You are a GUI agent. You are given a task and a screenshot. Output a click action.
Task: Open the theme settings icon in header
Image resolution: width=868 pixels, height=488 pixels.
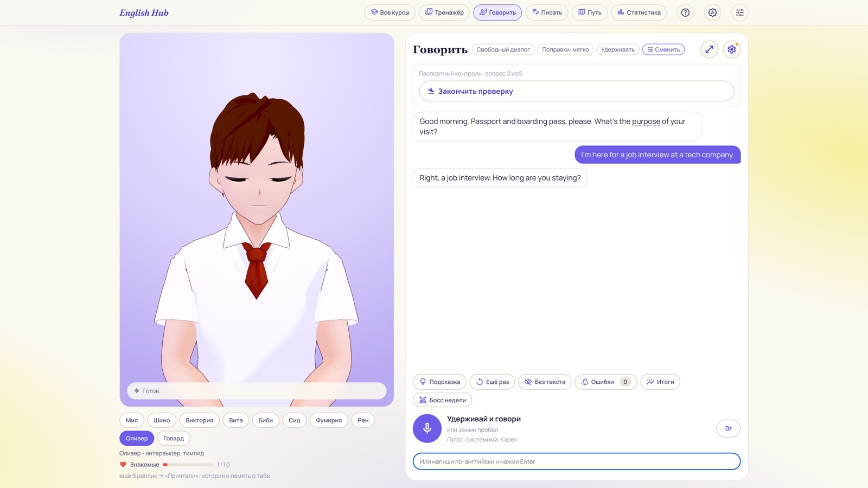[x=712, y=12]
